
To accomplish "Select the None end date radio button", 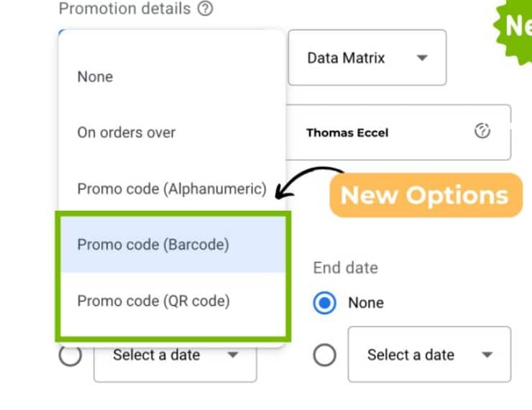I will (325, 303).
